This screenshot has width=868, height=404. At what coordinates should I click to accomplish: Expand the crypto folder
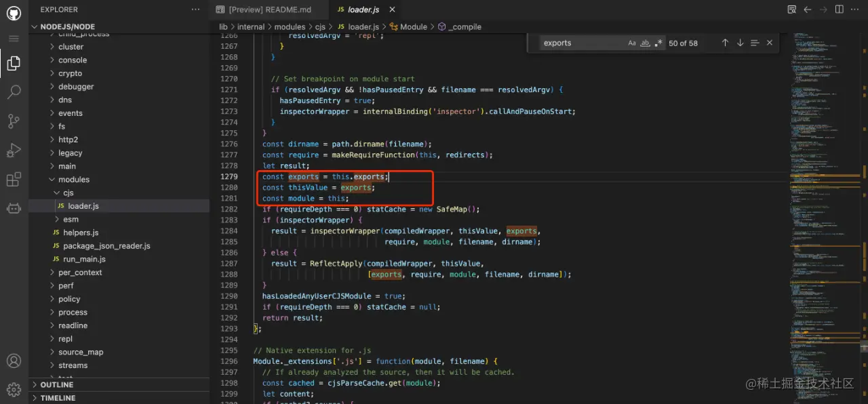point(119,73)
